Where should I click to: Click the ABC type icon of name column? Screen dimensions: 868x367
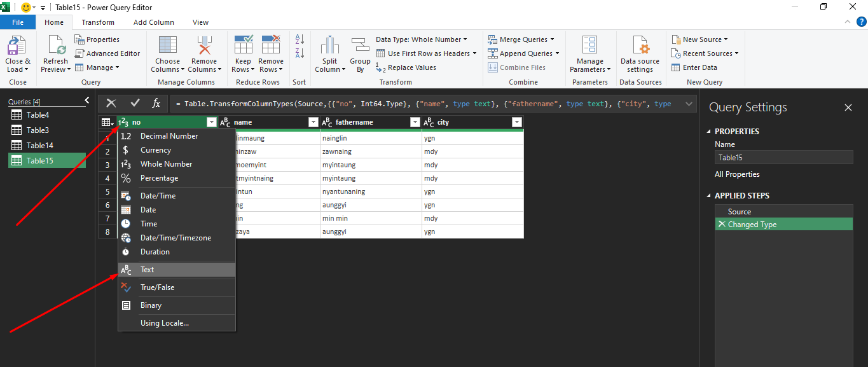click(225, 122)
